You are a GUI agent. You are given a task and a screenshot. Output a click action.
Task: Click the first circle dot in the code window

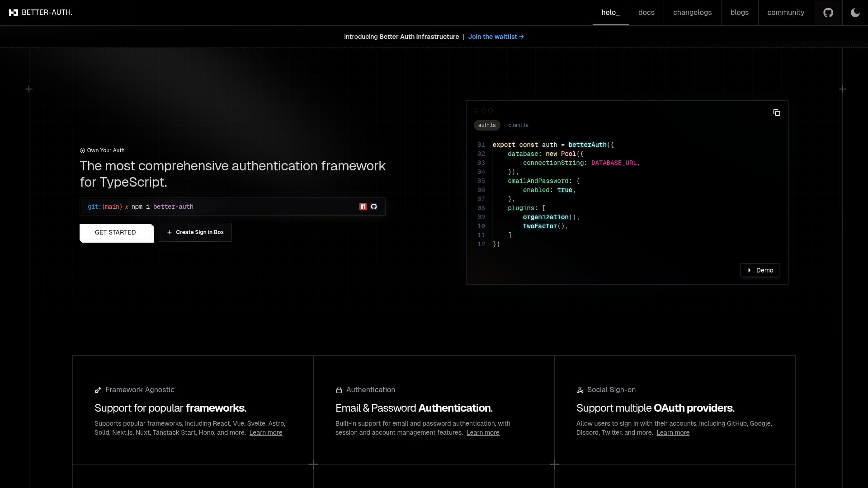pyautogui.click(x=476, y=110)
